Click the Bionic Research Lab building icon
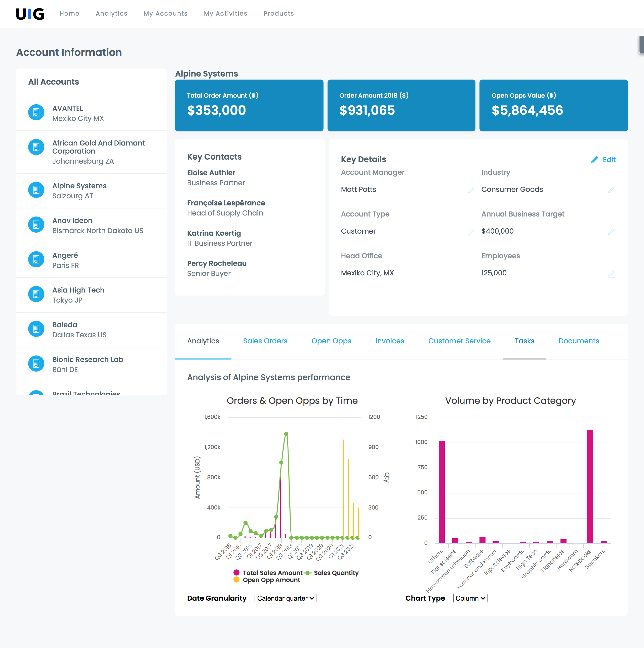 click(36, 364)
